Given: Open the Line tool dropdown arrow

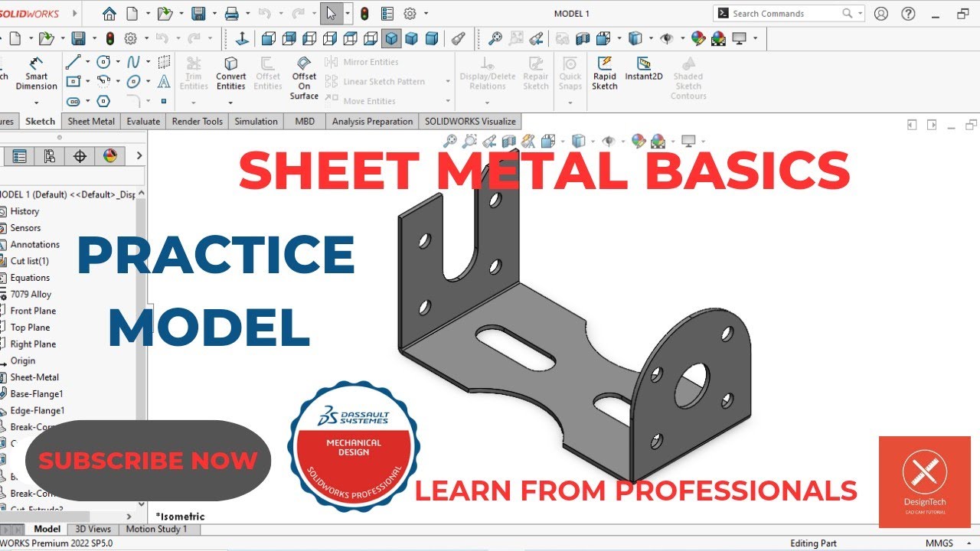Looking at the screenshot, I should click(x=87, y=62).
